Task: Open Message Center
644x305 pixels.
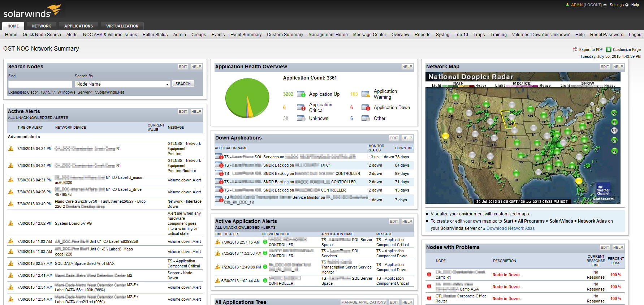Action: point(369,35)
